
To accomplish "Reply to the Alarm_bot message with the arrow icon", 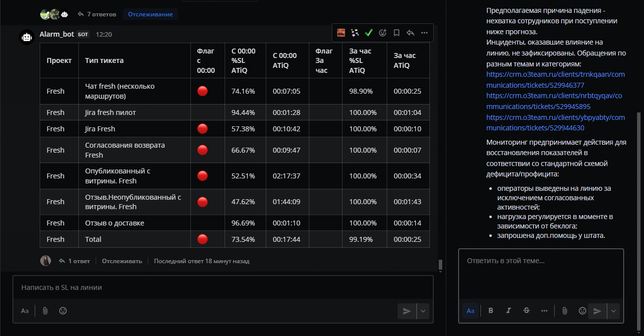I will tap(410, 33).
